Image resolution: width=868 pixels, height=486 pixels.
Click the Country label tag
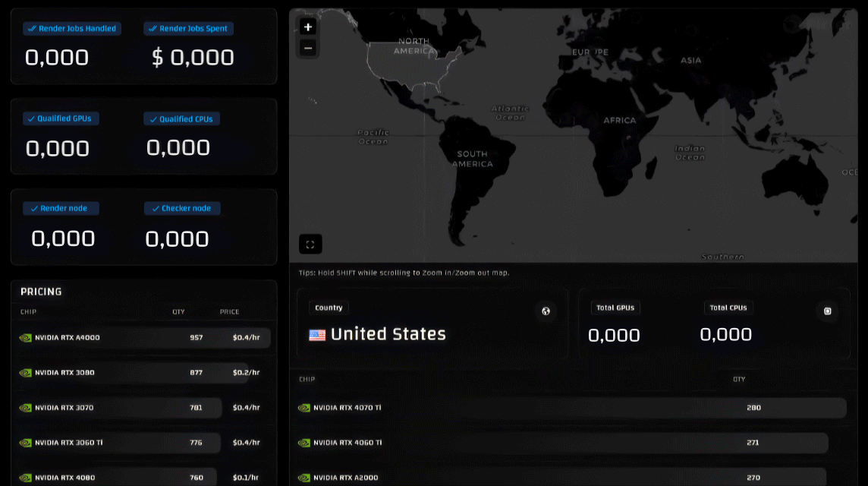(329, 308)
